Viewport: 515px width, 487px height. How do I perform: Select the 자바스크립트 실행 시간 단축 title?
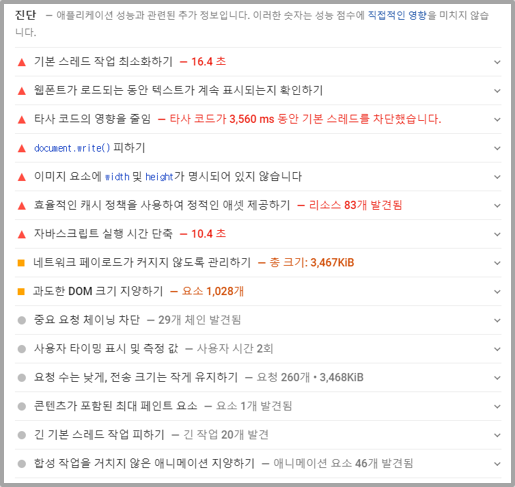tap(103, 234)
